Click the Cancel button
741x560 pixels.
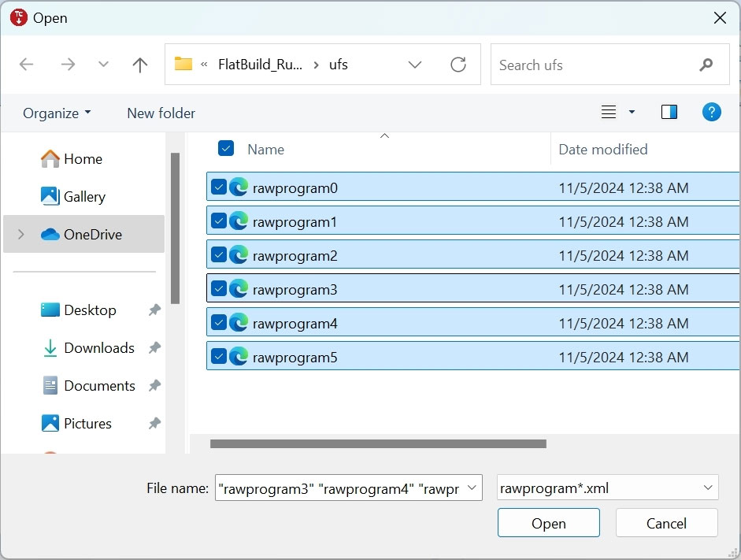(666, 523)
